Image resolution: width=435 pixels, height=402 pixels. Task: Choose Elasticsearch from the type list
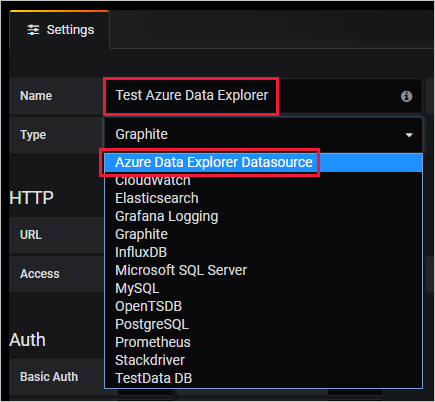(263, 198)
